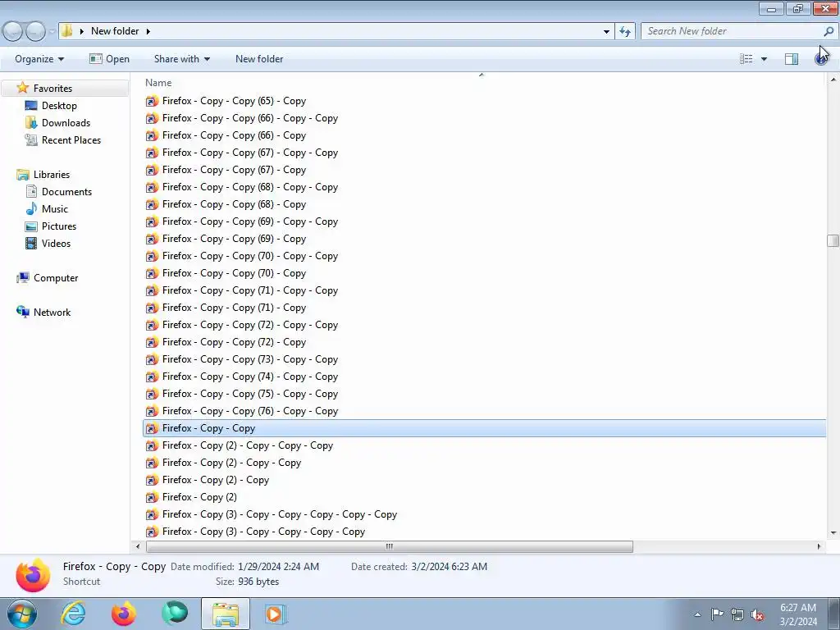The image size is (840, 630).
Task: Click the scroll down arrow
Action: pyautogui.click(x=833, y=533)
